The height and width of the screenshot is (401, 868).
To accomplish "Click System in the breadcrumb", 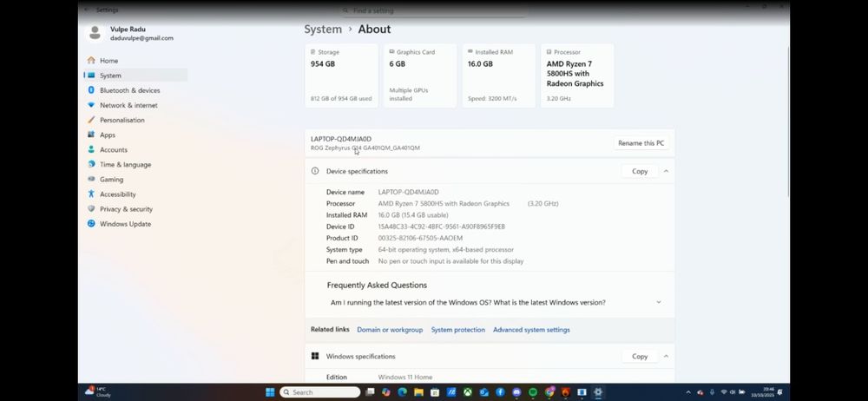I will click(323, 30).
